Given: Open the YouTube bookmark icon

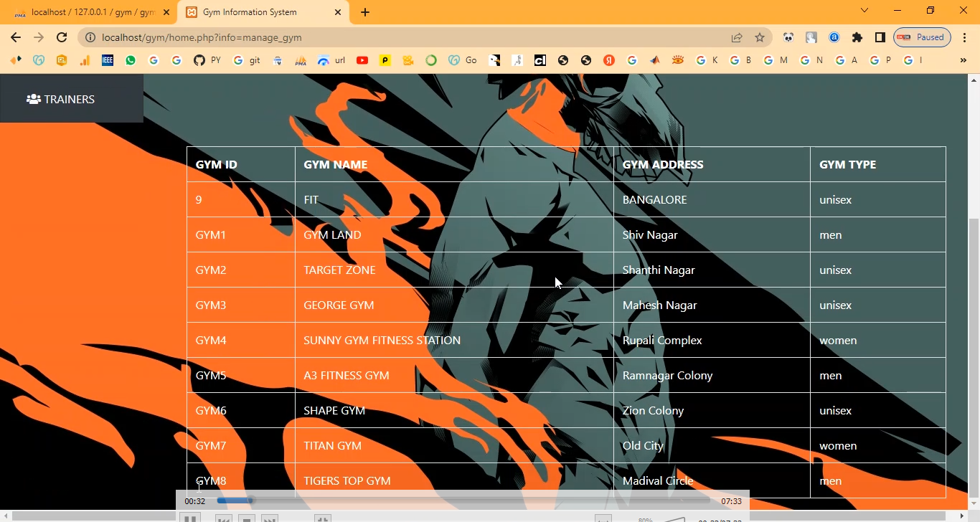Looking at the screenshot, I should (x=362, y=60).
